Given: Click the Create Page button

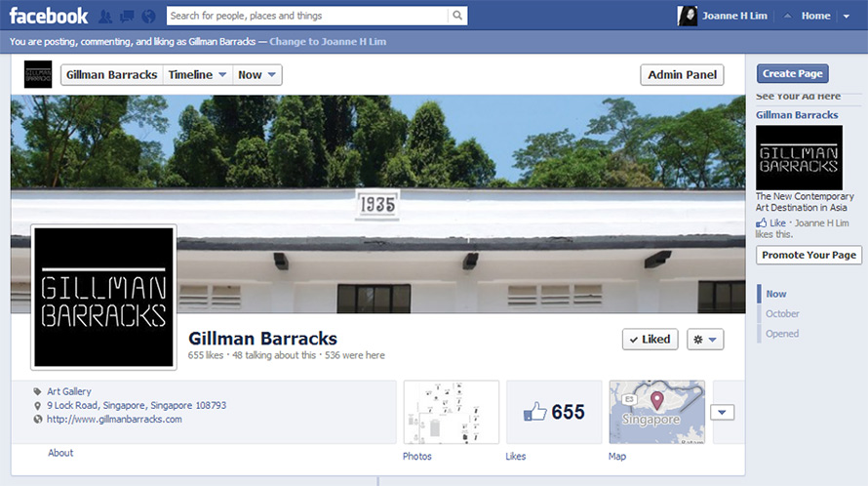Looking at the screenshot, I should click(x=792, y=73).
